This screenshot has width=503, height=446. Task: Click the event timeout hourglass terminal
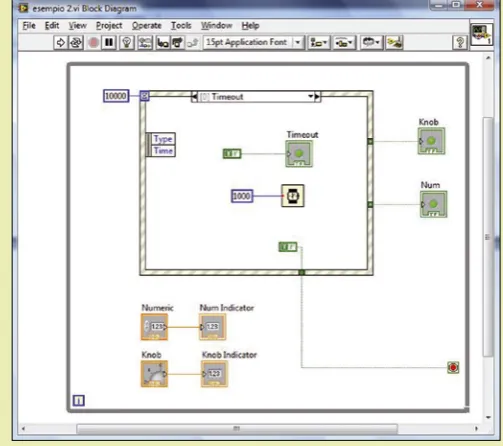(x=144, y=96)
